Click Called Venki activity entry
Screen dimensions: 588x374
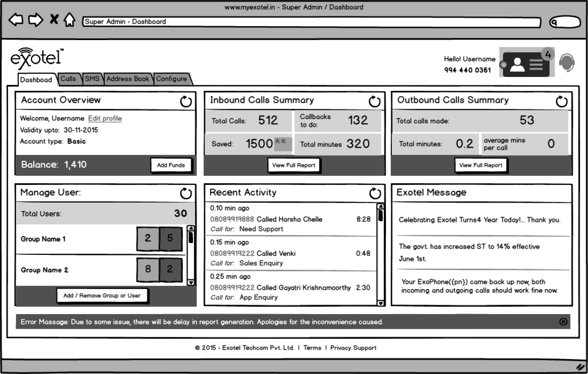(x=291, y=253)
